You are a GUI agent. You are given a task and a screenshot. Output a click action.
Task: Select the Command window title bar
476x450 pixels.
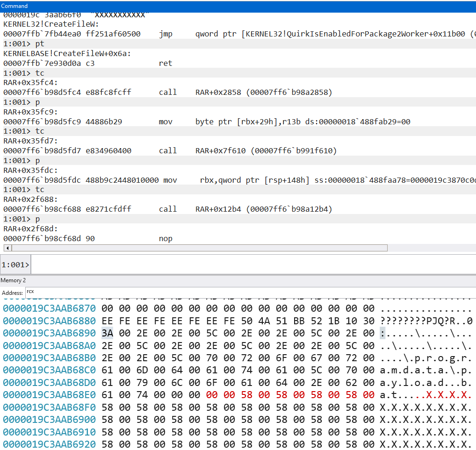238,6
